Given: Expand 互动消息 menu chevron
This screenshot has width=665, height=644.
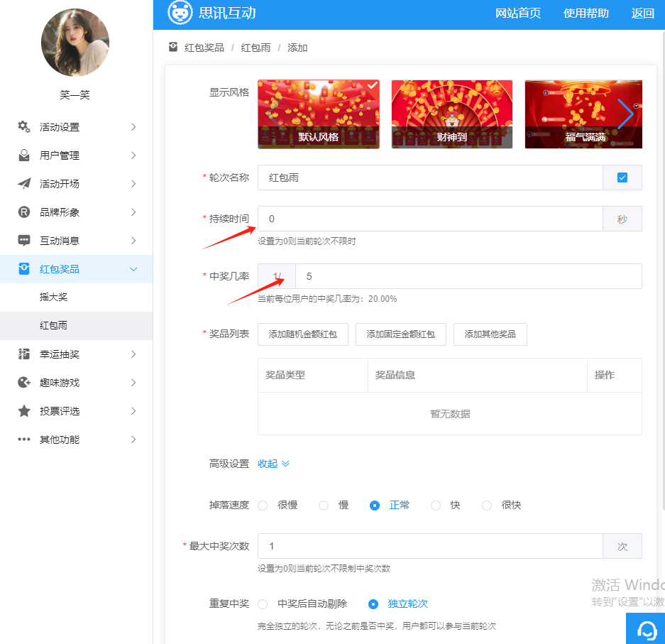Looking at the screenshot, I should click(133, 241).
